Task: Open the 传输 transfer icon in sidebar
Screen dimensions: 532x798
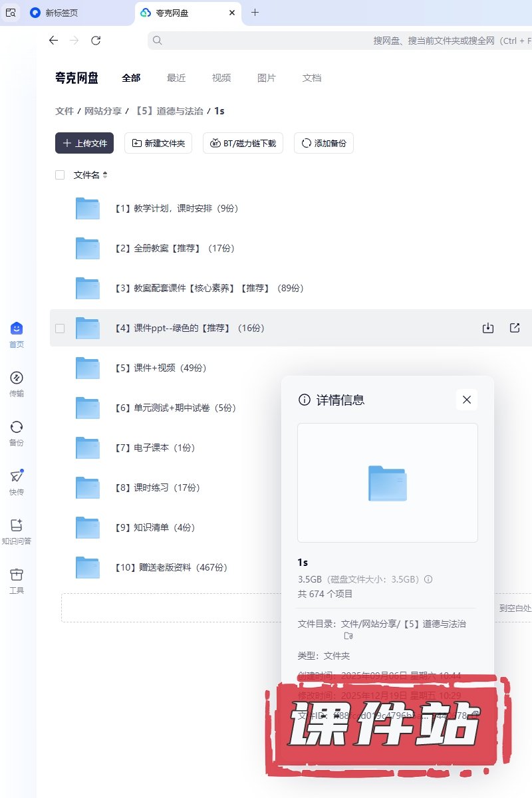Action: (17, 378)
